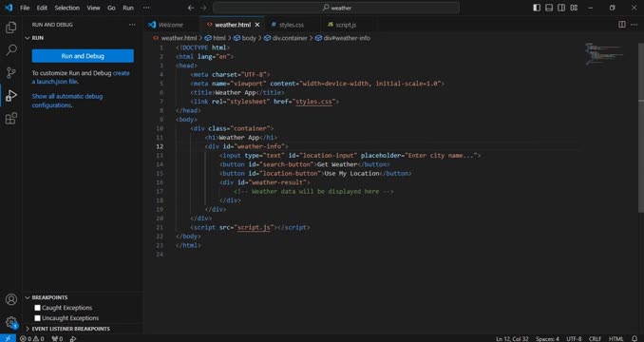644x342 pixels.
Task: Collapse the RUN section
Action: (28, 38)
